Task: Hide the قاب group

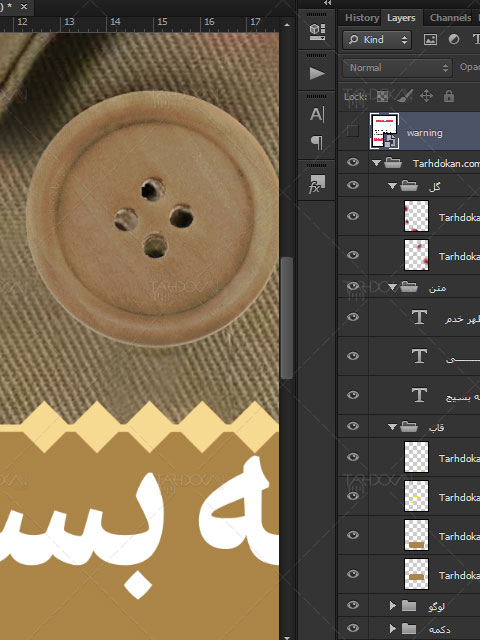Action: coord(353,426)
